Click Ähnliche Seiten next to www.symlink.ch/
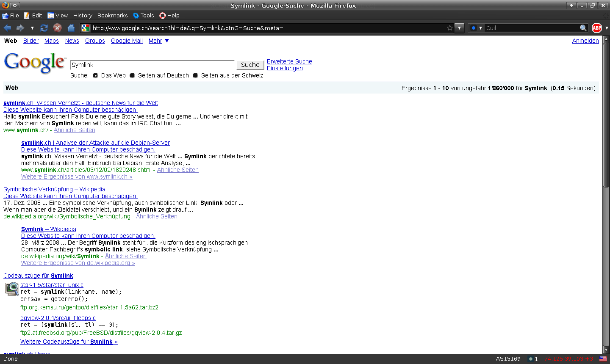This screenshot has width=610, height=364. click(75, 130)
